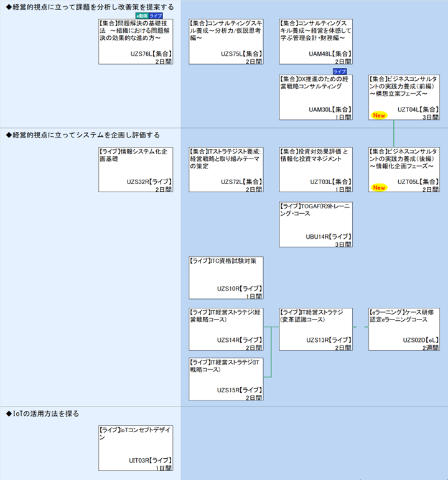This screenshot has width=448, height=480.
Task: Open the UZS75L consulting skills course box
Action: pyautogui.click(x=226, y=42)
